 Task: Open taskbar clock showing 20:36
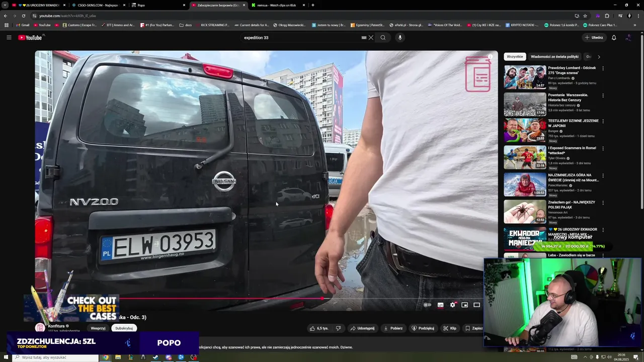tap(621, 357)
